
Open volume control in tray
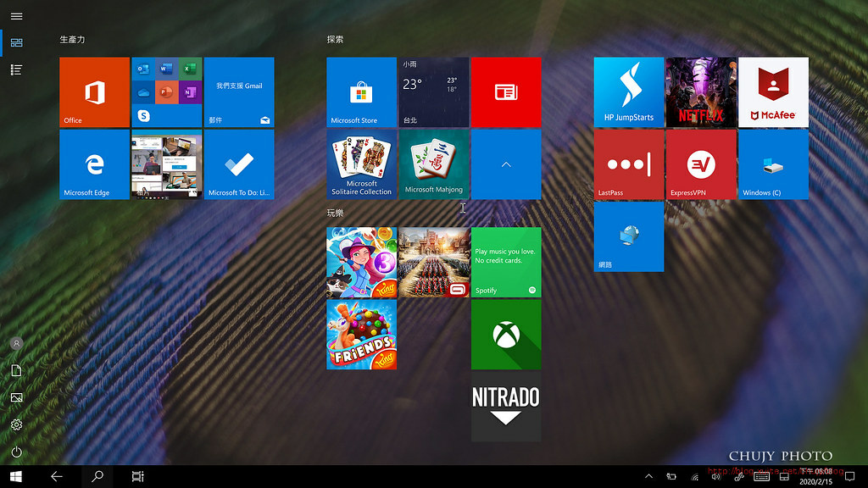pyautogui.click(x=716, y=476)
